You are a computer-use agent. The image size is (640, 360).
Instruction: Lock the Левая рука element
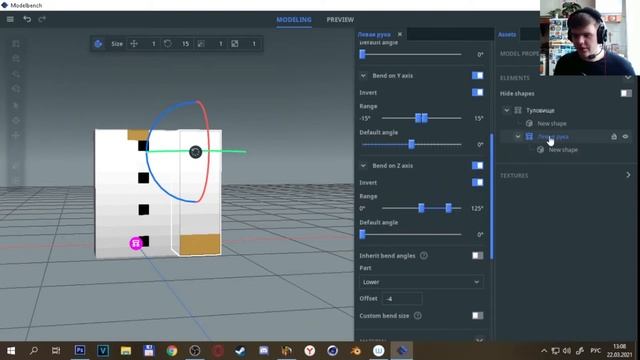click(x=614, y=136)
